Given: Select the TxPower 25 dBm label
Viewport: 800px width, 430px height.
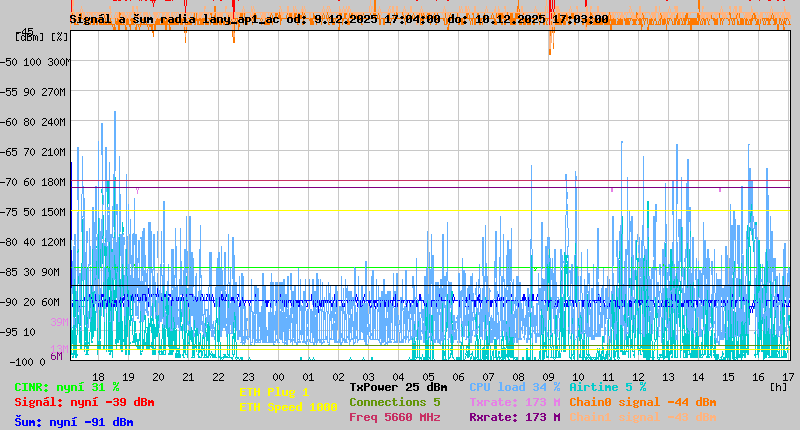Looking at the screenshot, I should click(x=398, y=387).
